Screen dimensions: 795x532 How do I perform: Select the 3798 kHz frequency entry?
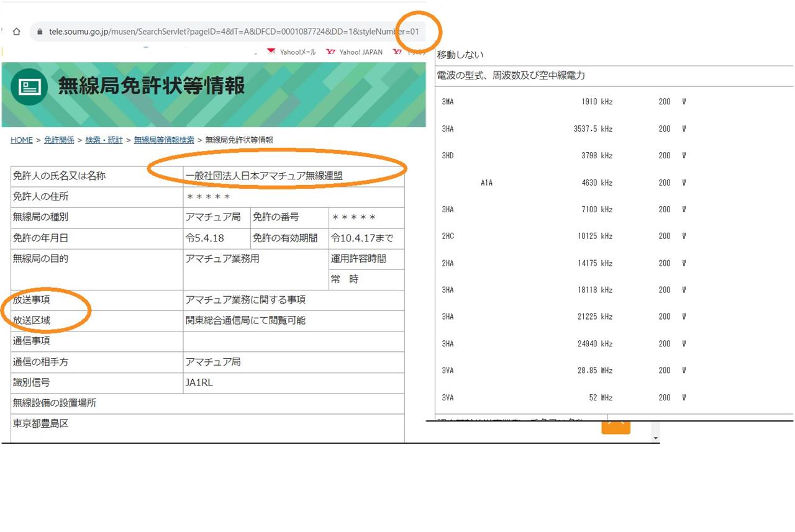pos(596,156)
